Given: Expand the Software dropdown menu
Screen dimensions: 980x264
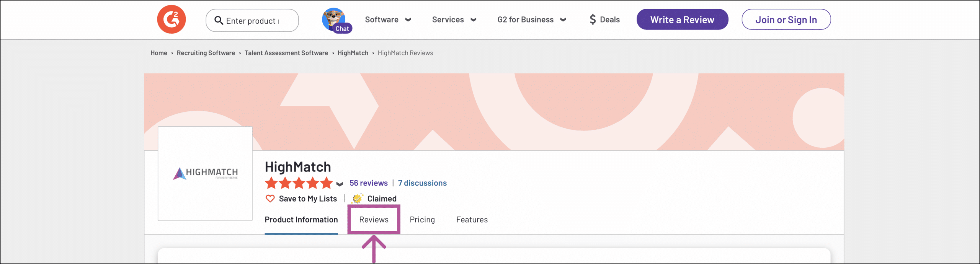Looking at the screenshot, I should tap(387, 20).
